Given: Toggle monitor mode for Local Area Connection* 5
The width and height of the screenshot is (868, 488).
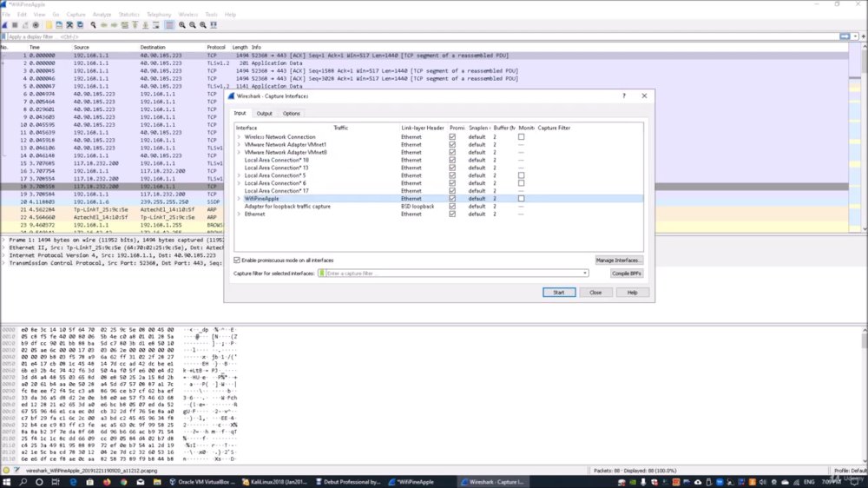Looking at the screenshot, I should click(521, 175).
